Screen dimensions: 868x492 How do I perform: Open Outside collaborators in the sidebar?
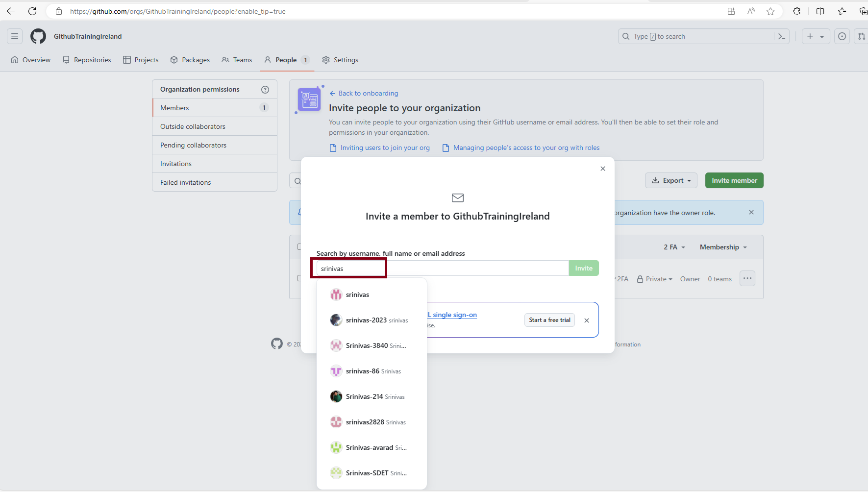point(215,126)
